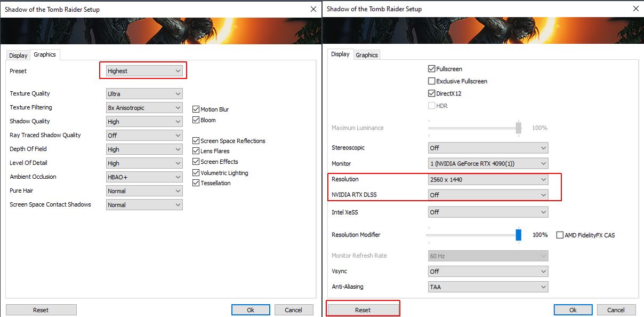Toggle the Lens Flares checkbox
Image resolution: width=644 pixels, height=317 pixels.
pyautogui.click(x=196, y=151)
